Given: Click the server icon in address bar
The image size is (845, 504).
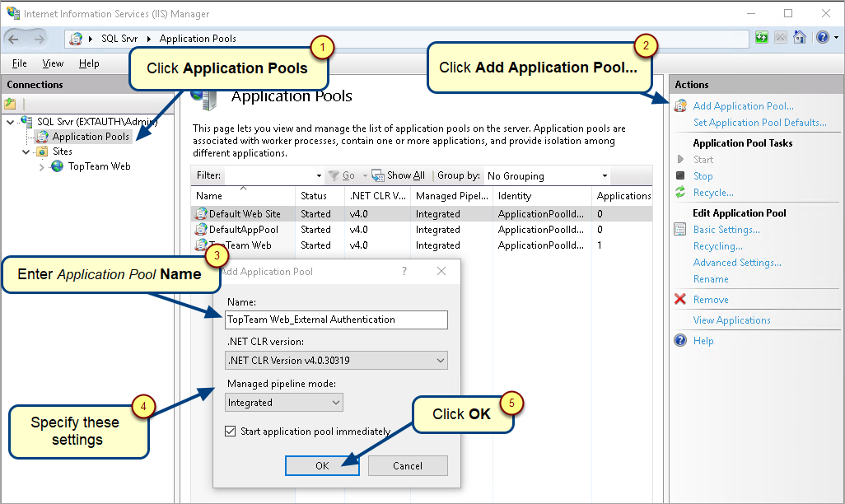Looking at the screenshot, I should click(x=76, y=39).
